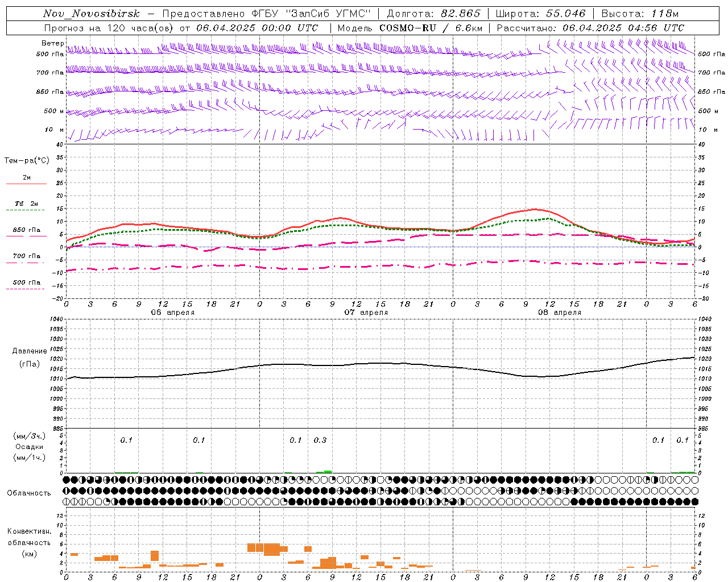Click the Конвективн. label

click(30, 531)
